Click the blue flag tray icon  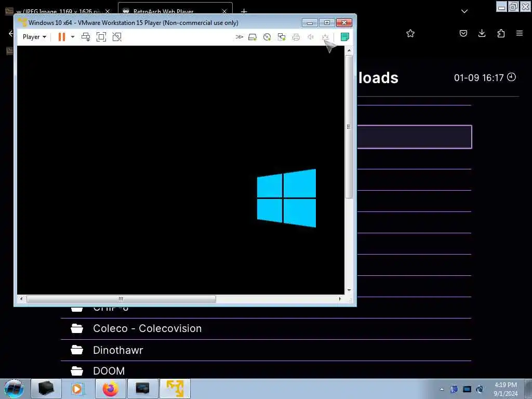click(454, 389)
